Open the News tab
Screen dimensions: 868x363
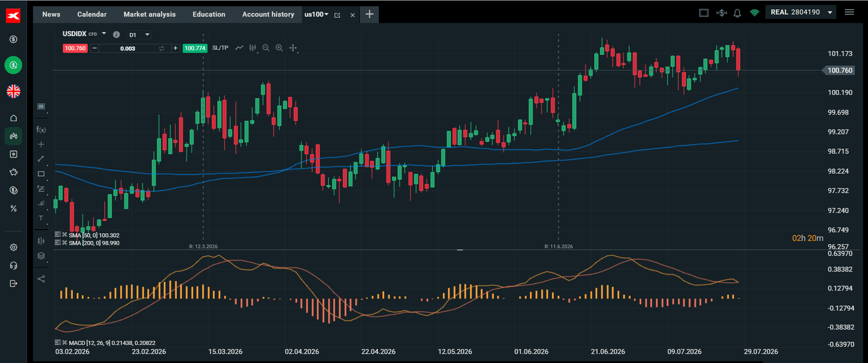pyautogui.click(x=52, y=15)
